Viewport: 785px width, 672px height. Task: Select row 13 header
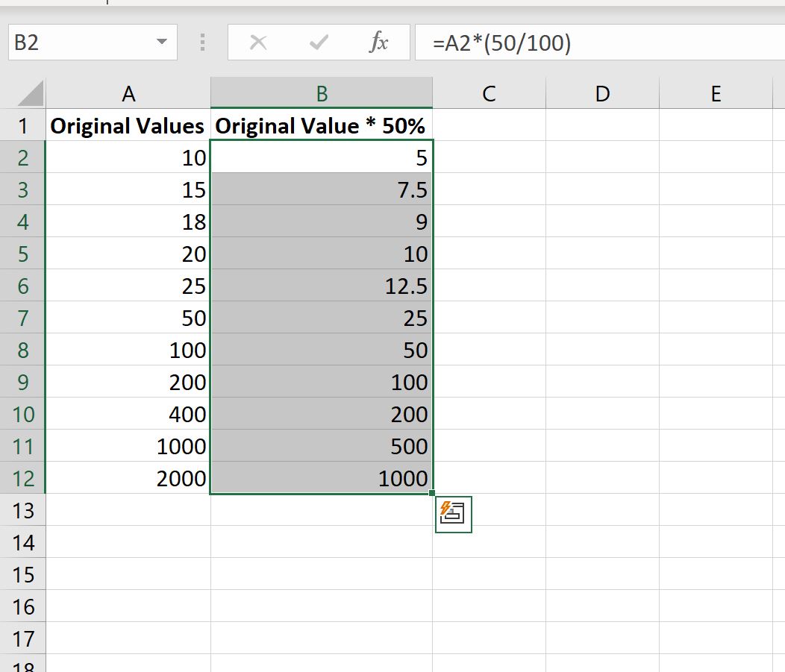point(22,510)
